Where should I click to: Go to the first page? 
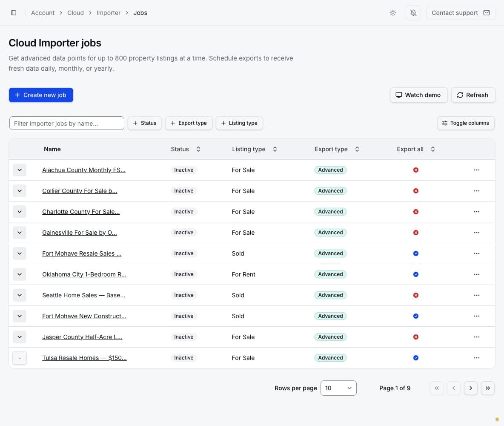click(x=436, y=388)
